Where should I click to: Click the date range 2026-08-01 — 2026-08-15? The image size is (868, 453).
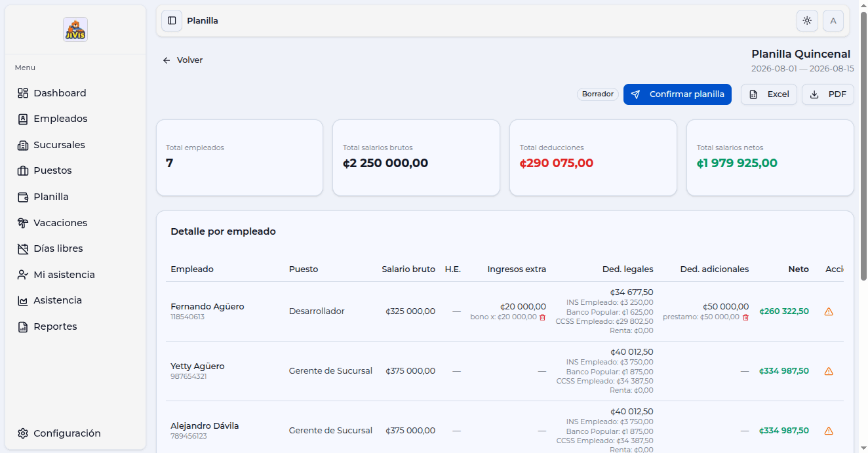802,69
